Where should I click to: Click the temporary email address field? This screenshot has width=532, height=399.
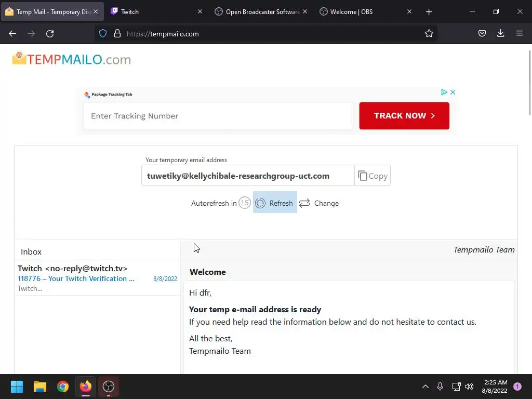point(248,176)
